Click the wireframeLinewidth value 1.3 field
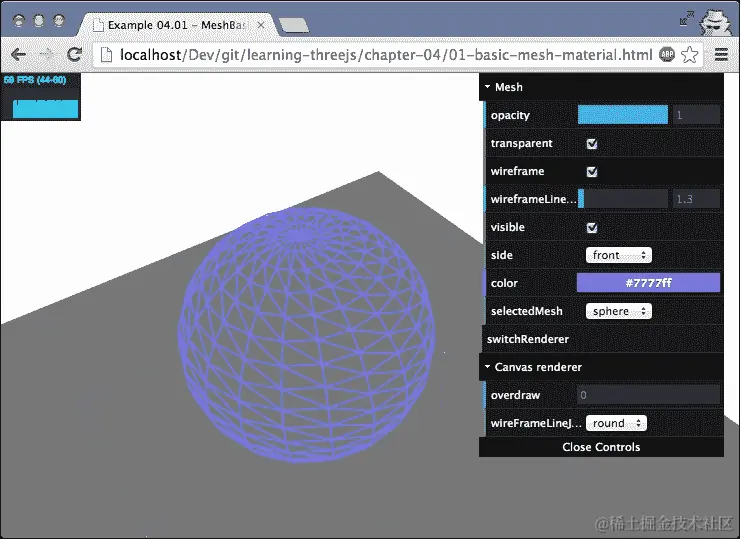 click(x=696, y=199)
